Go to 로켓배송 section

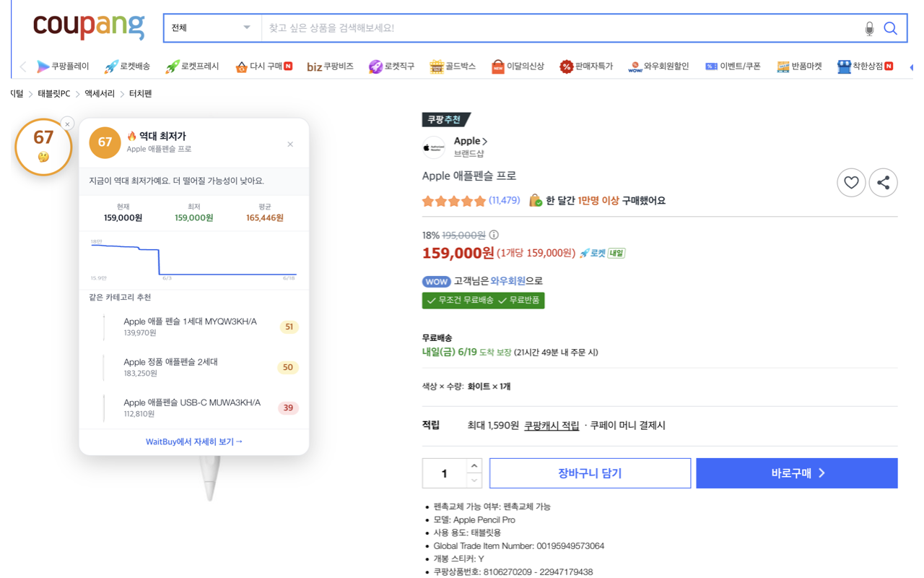click(x=127, y=66)
